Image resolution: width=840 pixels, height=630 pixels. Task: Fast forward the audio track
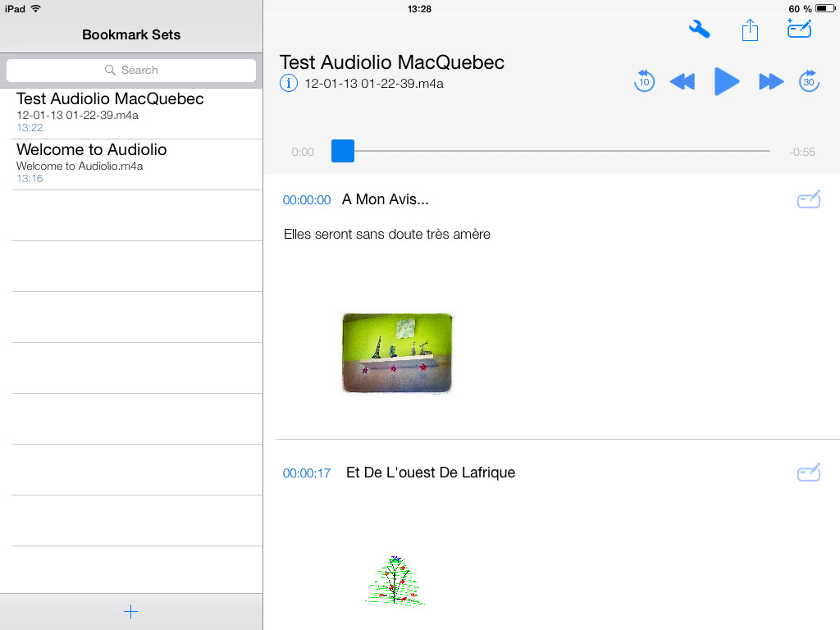(x=771, y=82)
